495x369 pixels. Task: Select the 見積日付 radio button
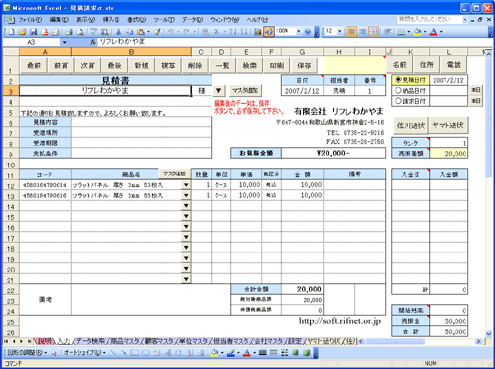[398, 80]
